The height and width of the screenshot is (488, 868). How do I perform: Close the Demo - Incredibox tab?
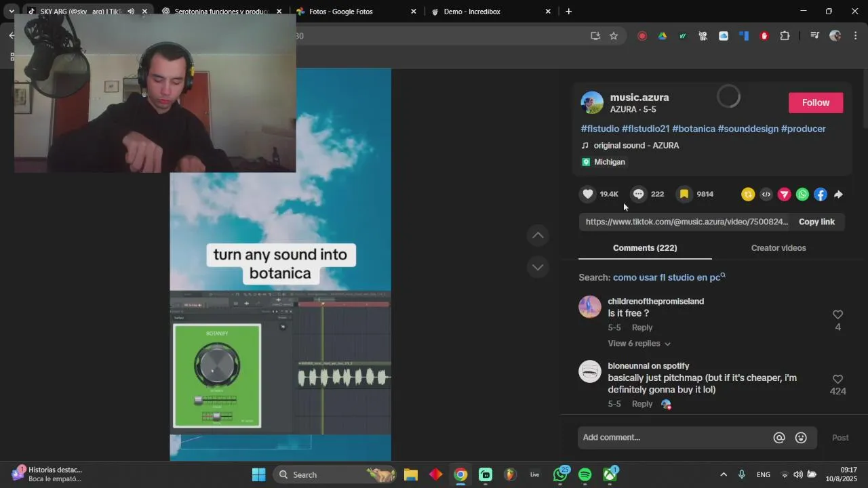coord(548,12)
